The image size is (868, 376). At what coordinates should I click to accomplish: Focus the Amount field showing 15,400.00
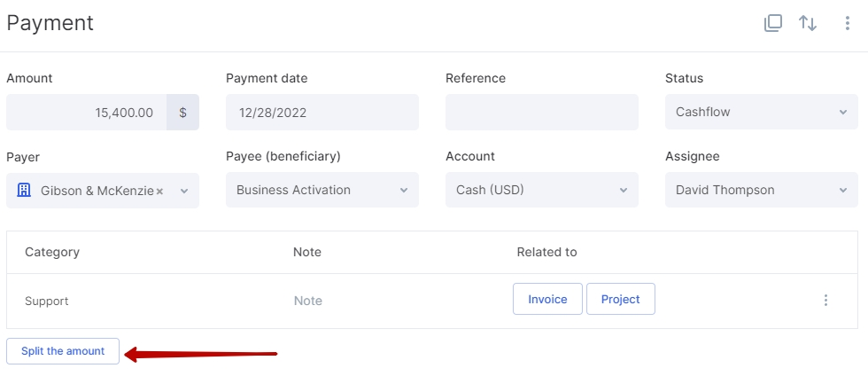[87, 113]
